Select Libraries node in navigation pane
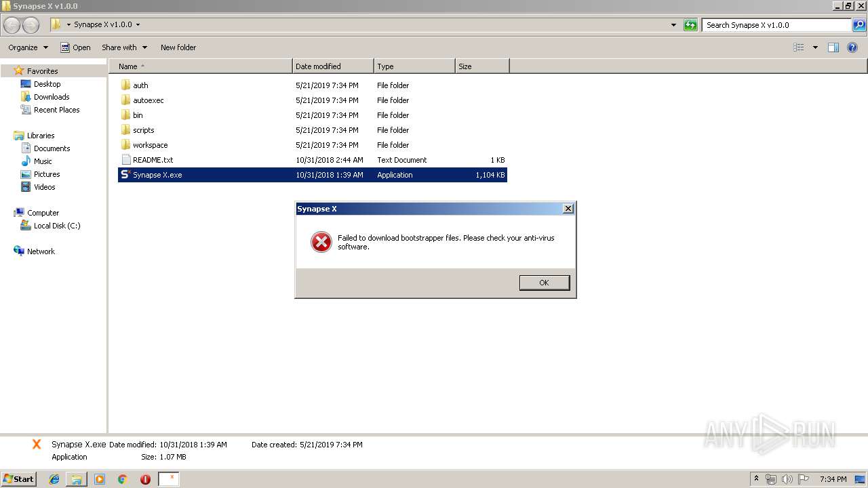The width and height of the screenshot is (868, 488). pos(41,136)
